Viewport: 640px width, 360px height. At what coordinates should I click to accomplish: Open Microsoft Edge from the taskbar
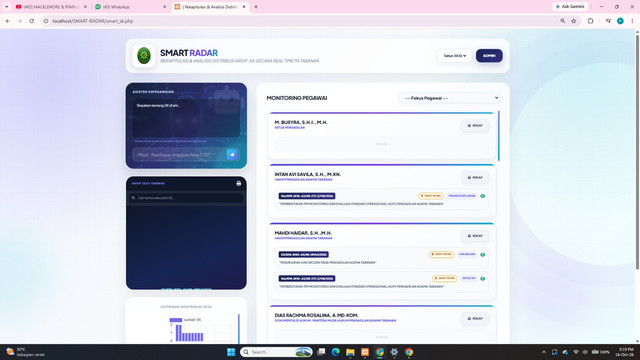pos(336,352)
